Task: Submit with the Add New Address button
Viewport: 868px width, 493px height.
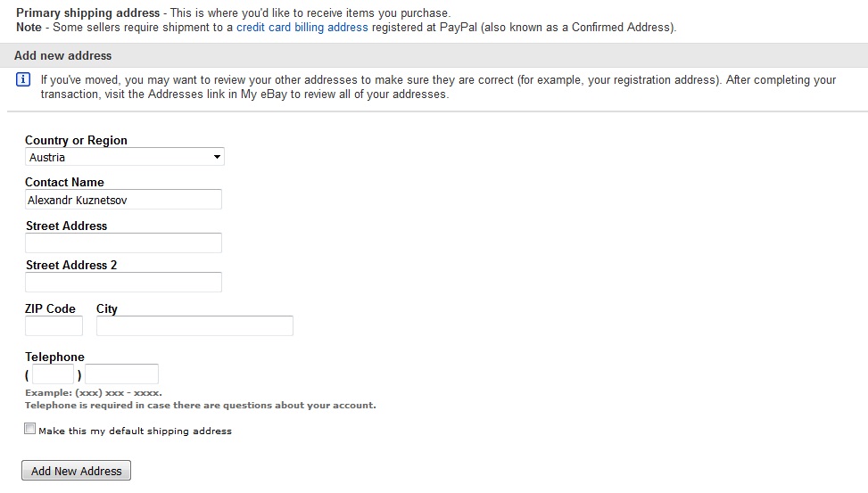Action: [x=77, y=471]
